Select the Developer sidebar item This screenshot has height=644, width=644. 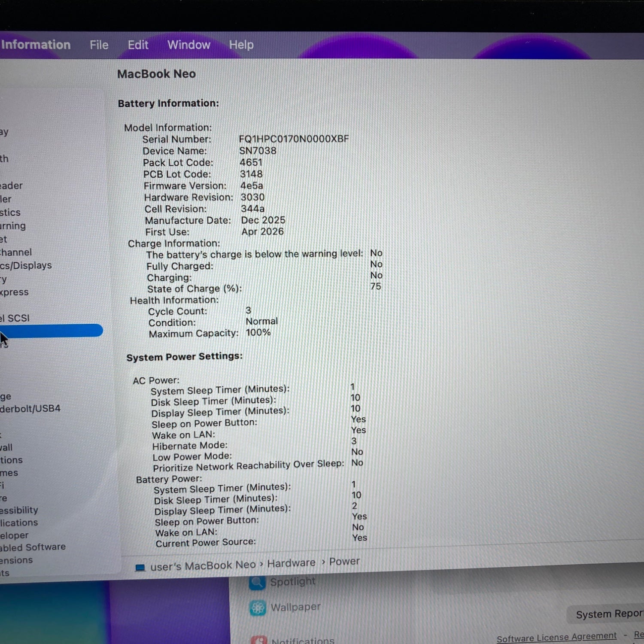tap(14, 535)
